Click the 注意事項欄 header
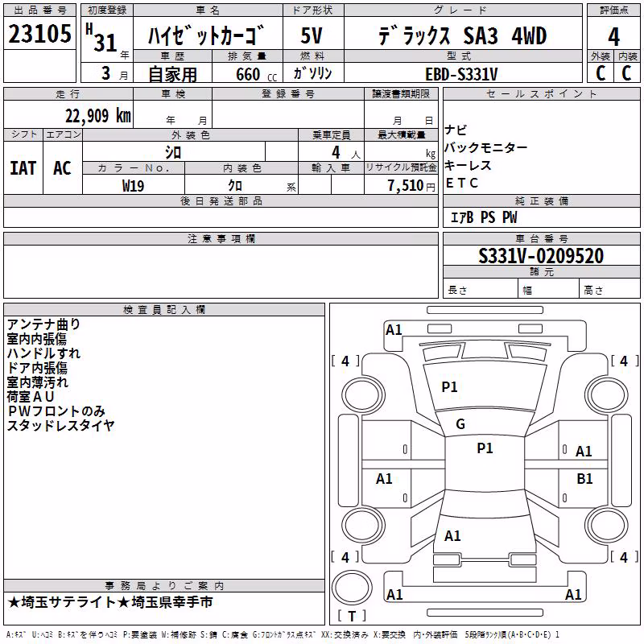 pos(221,238)
